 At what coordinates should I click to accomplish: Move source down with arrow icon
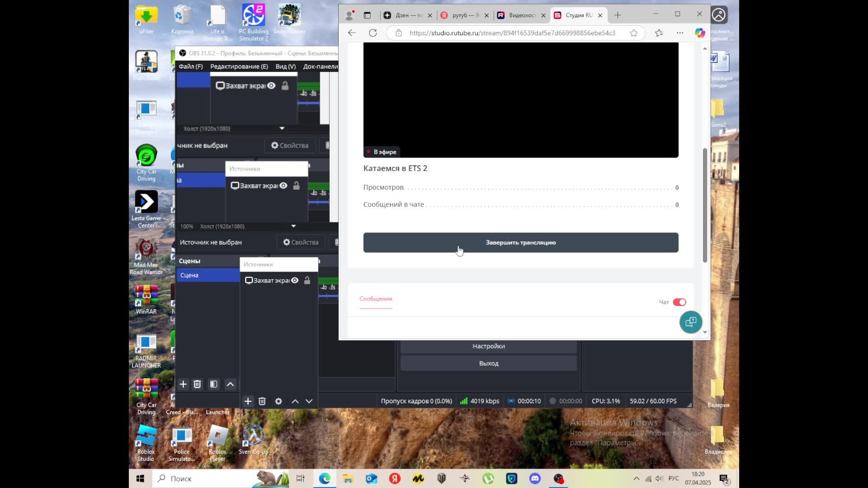click(309, 401)
